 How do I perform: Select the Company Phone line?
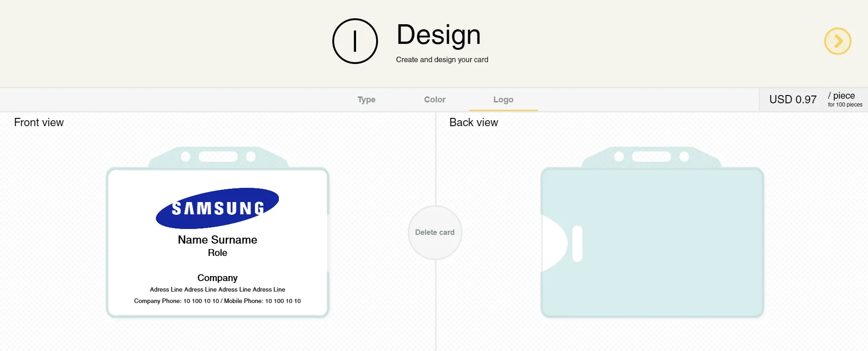point(218,301)
